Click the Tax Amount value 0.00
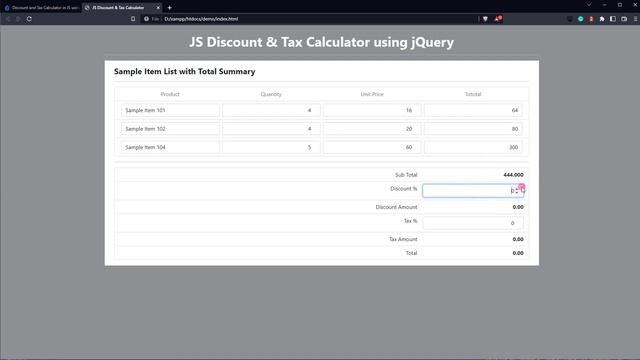The image size is (640, 360). coord(518,239)
